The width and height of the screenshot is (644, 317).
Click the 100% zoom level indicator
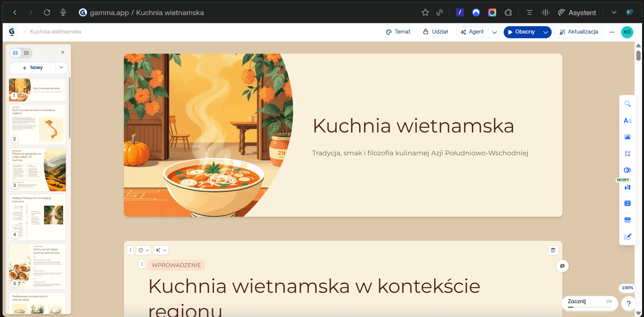[627, 288]
